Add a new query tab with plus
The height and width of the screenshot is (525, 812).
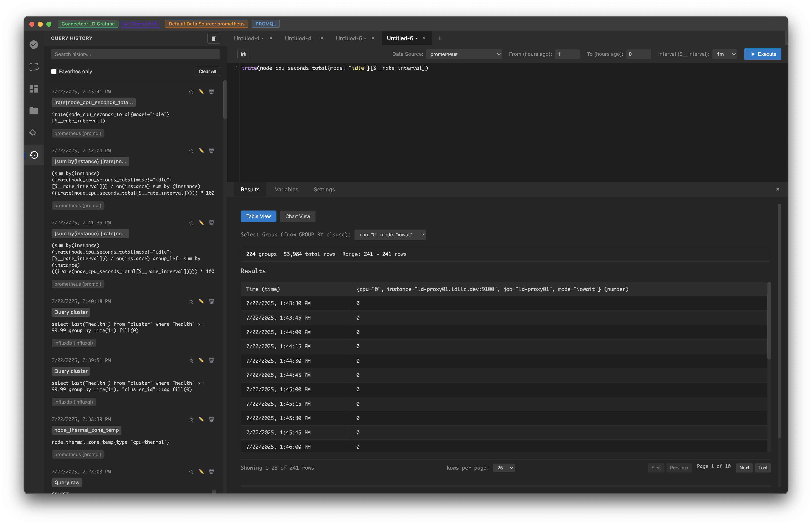point(440,38)
